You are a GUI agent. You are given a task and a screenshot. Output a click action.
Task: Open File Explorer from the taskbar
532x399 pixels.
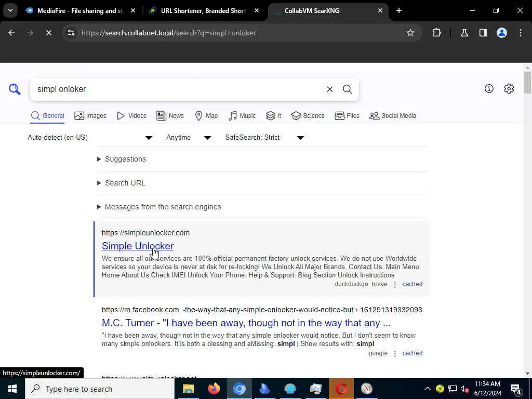pyautogui.click(x=188, y=389)
